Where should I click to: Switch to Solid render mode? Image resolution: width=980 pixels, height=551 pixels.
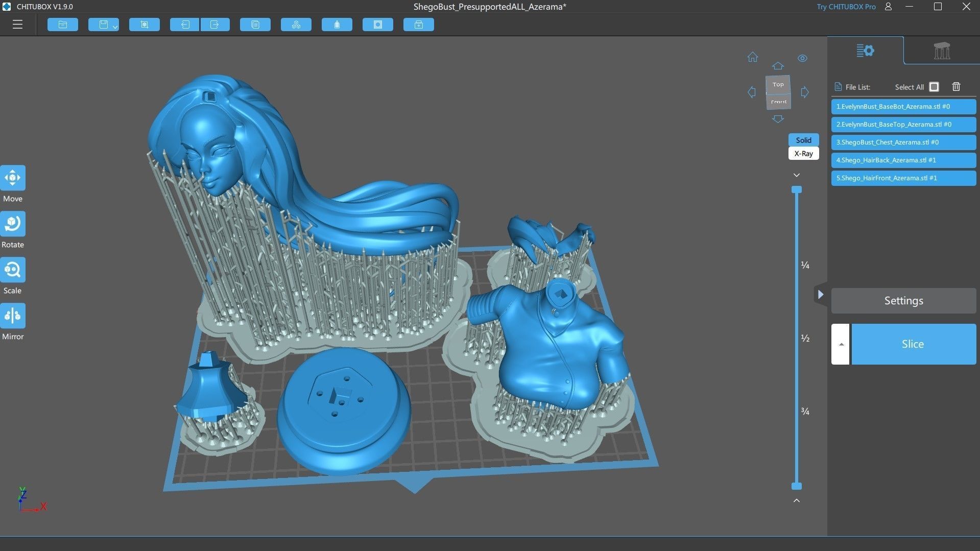pyautogui.click(x=803, y=140)
